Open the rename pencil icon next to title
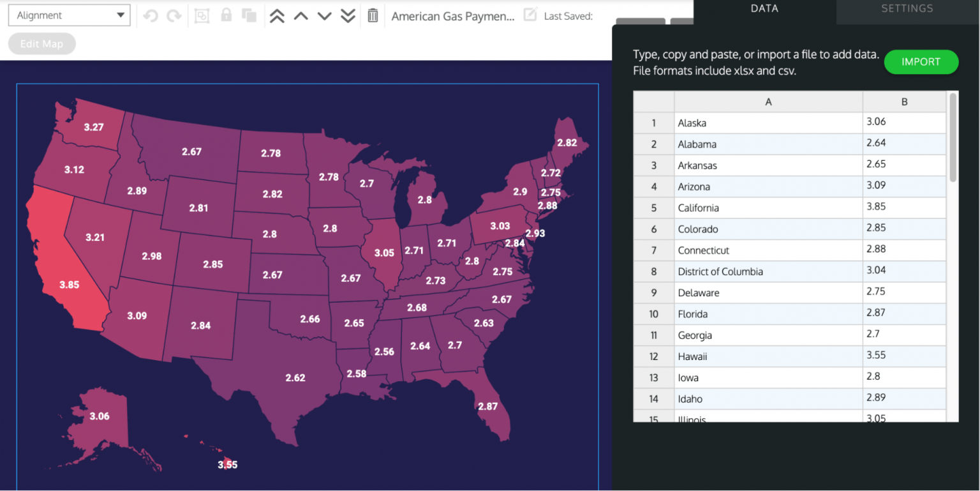 (531, 15)
